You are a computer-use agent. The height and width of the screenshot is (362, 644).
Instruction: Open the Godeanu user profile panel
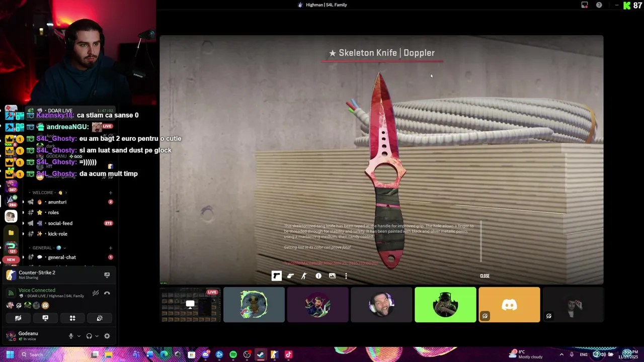pyautogui.click(x=34, y=336)
